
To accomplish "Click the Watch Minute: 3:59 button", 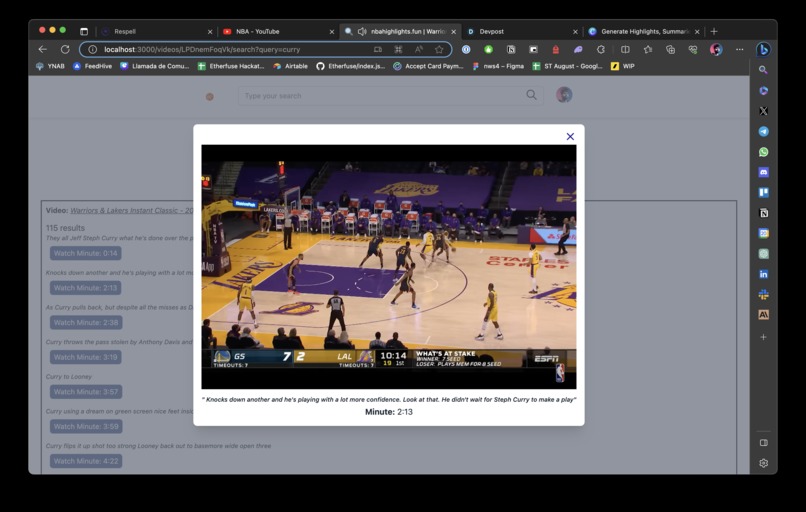I will [86, 426].
